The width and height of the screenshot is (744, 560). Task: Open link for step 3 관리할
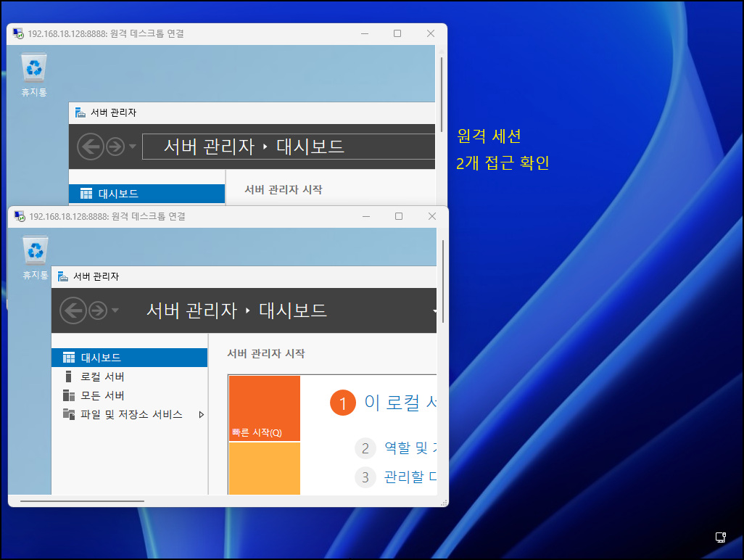tap(410, 477)
